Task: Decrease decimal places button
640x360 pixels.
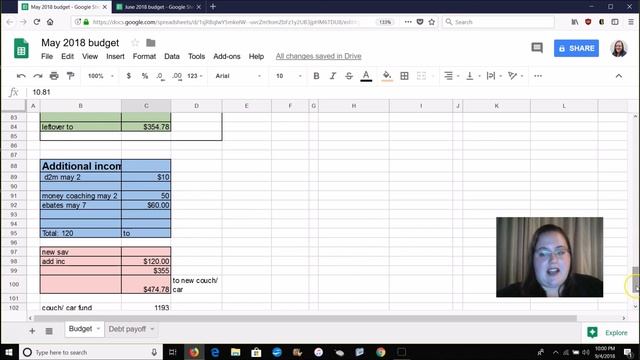Action: (160, 76)
